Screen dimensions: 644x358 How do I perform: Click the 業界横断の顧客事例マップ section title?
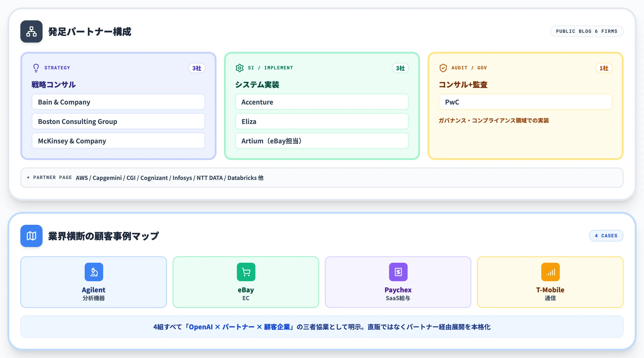pyautogui.click(x=103, y=236)
